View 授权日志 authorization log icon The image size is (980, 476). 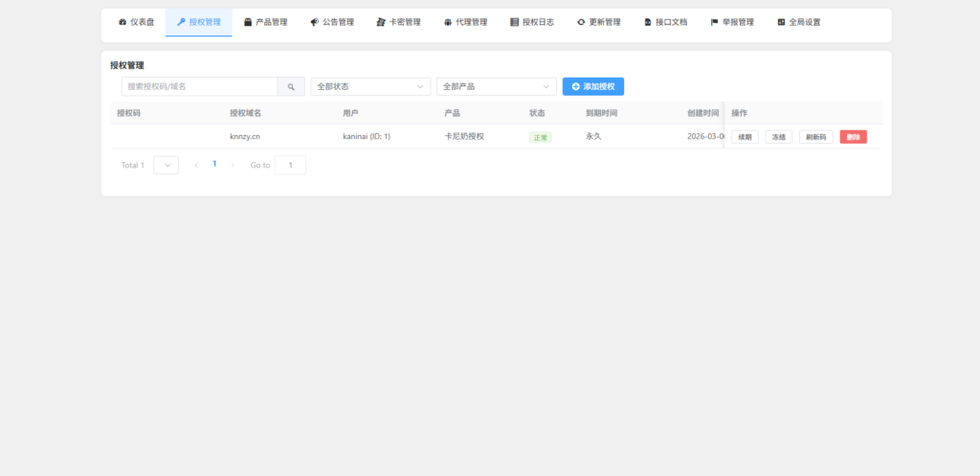(x=515, y=22)
